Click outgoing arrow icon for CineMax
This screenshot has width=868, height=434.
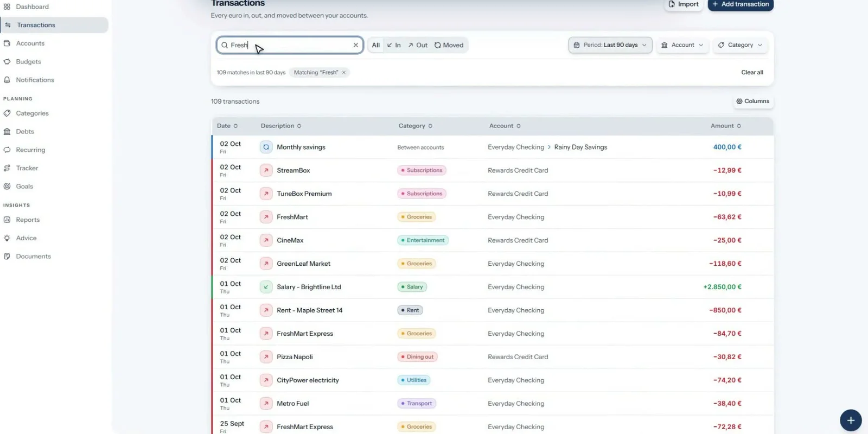266,240
